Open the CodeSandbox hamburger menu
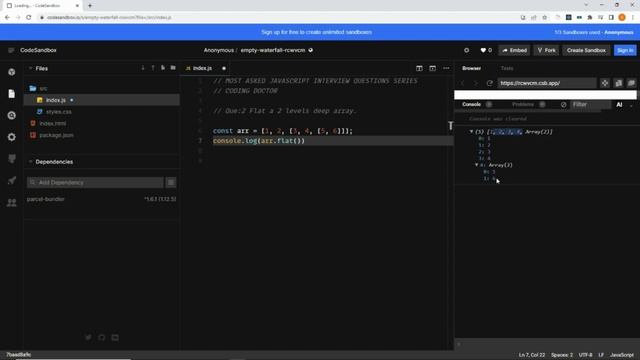This screenshot has height=360, width=640. (11, 50)
